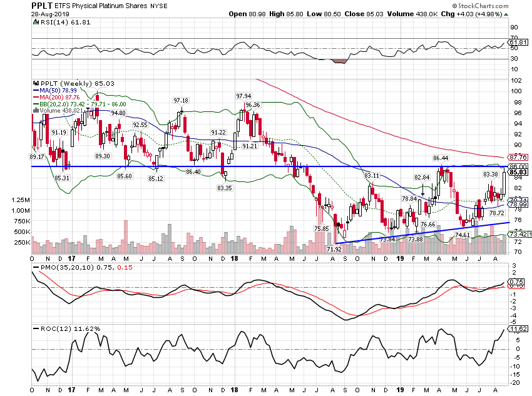Click the 91.21 price label

point(249,146)
